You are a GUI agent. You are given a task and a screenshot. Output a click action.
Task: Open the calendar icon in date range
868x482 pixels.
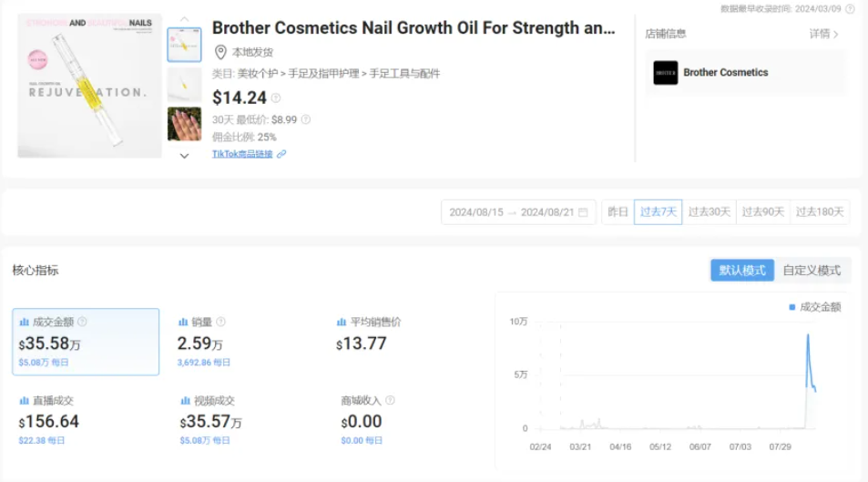(x=583, y=212)
